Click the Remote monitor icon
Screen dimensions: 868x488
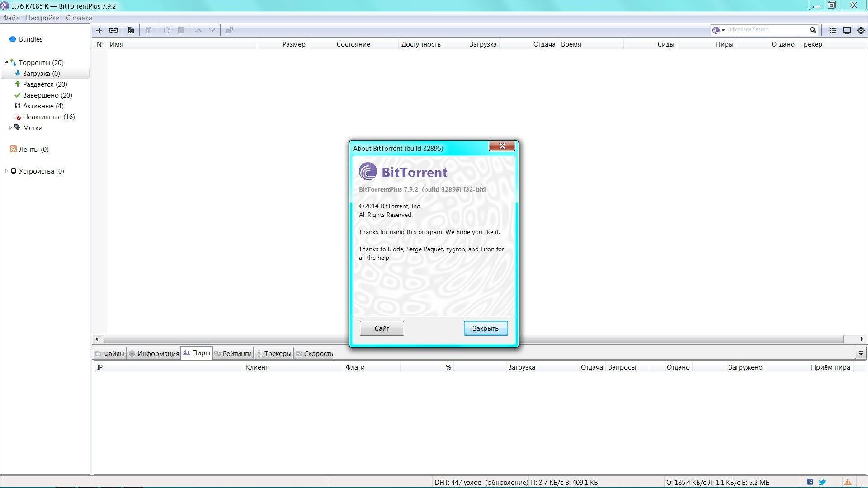coord(847,30)
